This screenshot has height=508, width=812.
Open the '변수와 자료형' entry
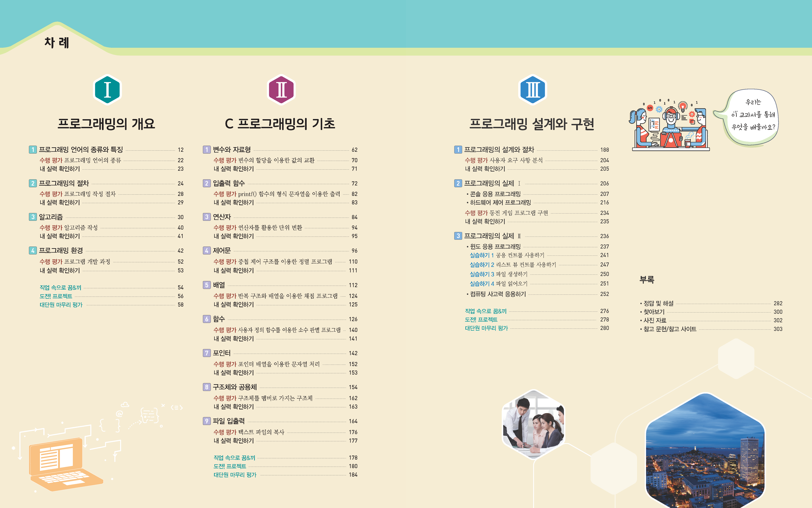click(232, 149)
